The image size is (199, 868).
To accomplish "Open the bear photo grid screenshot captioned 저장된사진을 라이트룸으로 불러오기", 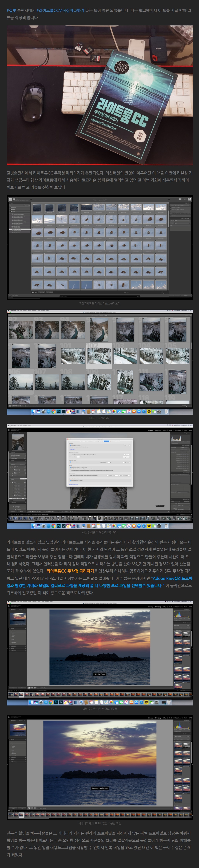I will [x=99, y=248].
